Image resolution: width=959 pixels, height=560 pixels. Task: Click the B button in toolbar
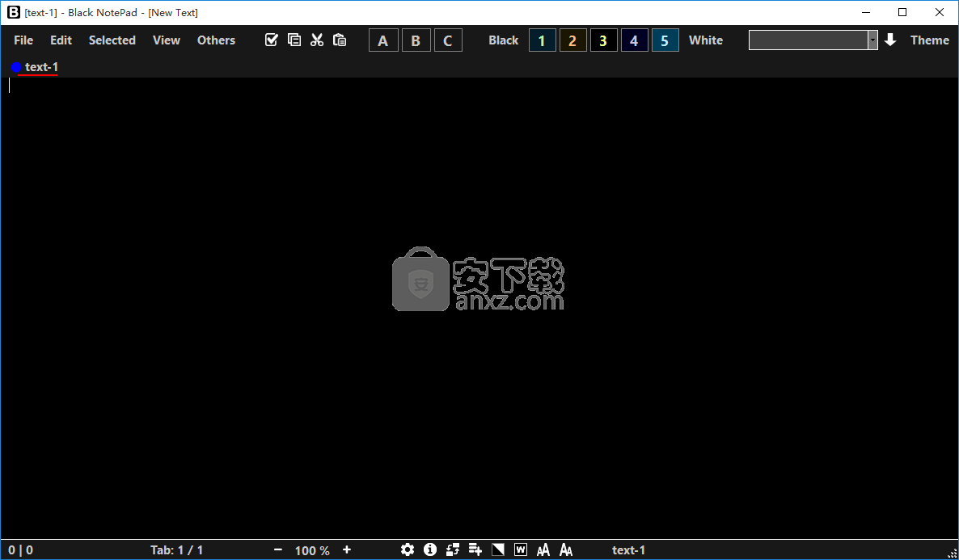(416, 40)
